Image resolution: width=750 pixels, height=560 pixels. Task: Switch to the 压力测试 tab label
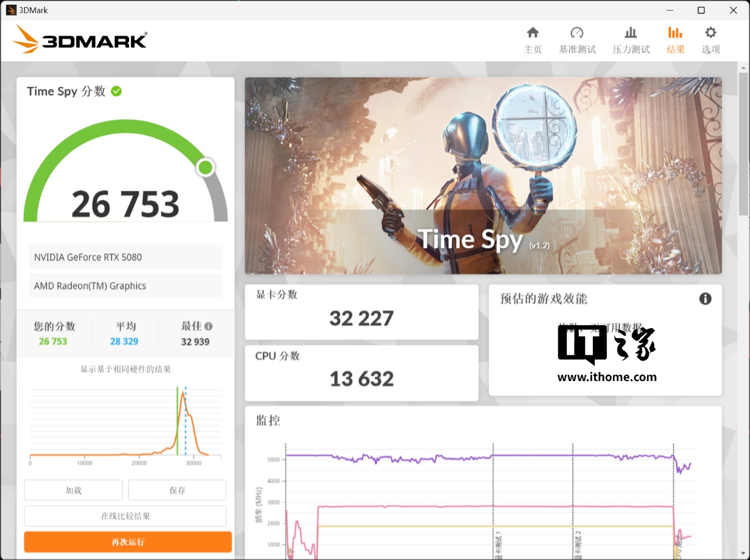[x=630, y=49]
